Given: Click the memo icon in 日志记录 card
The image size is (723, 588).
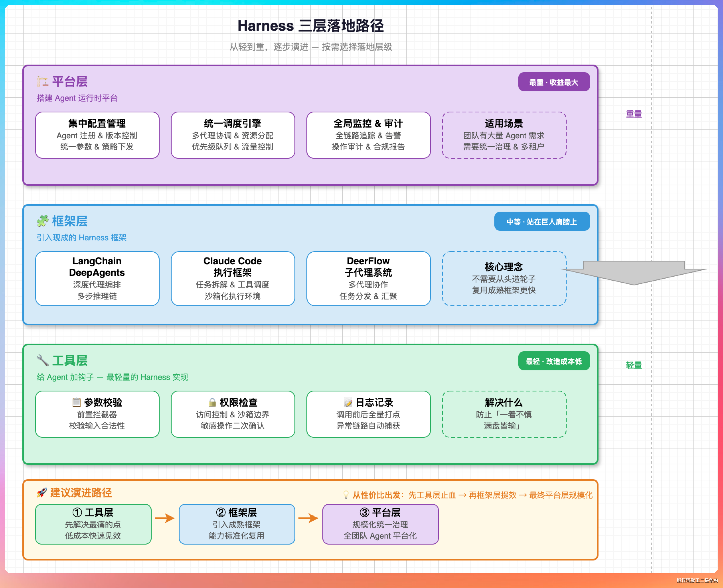Looking at the screenshot, I should 348,402.
